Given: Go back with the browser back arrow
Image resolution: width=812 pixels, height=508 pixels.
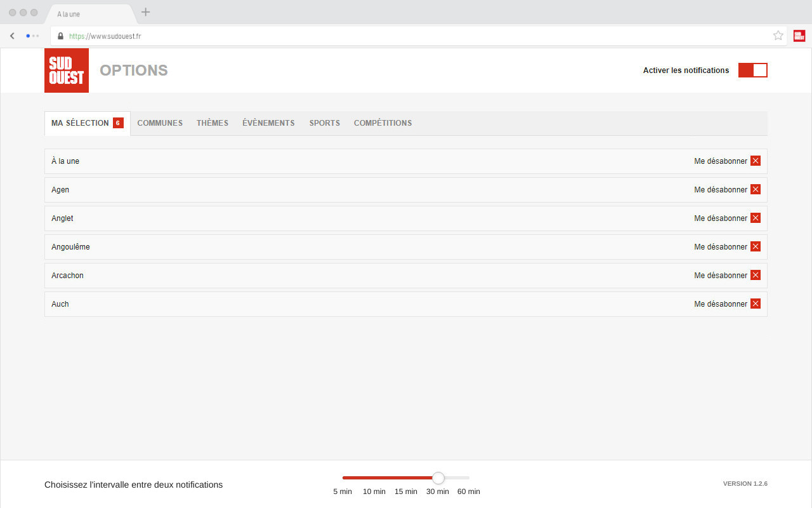Looking at the screenshot, I should tap(12, 36).
